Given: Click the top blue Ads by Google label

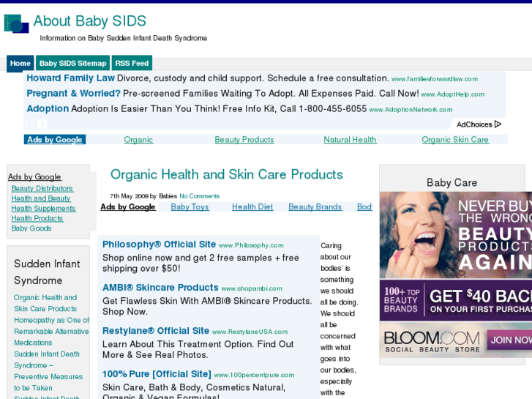Looking at the screenshot, I should pyautogui.click(x=55, y=140).
